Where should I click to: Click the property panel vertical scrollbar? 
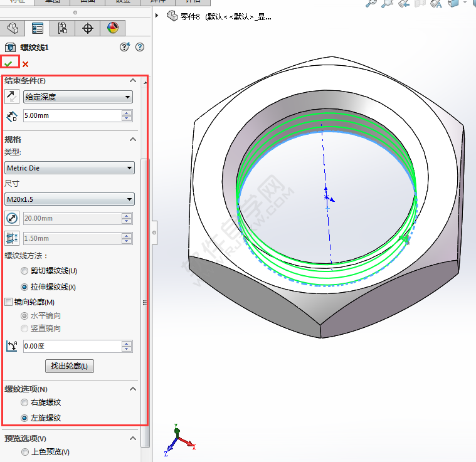click(x=145, y=302)
